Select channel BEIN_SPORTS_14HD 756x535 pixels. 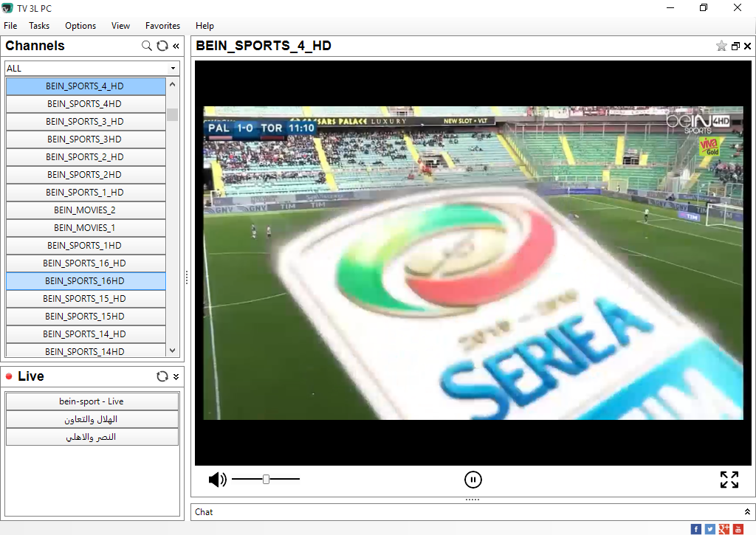tap(86, 351)
